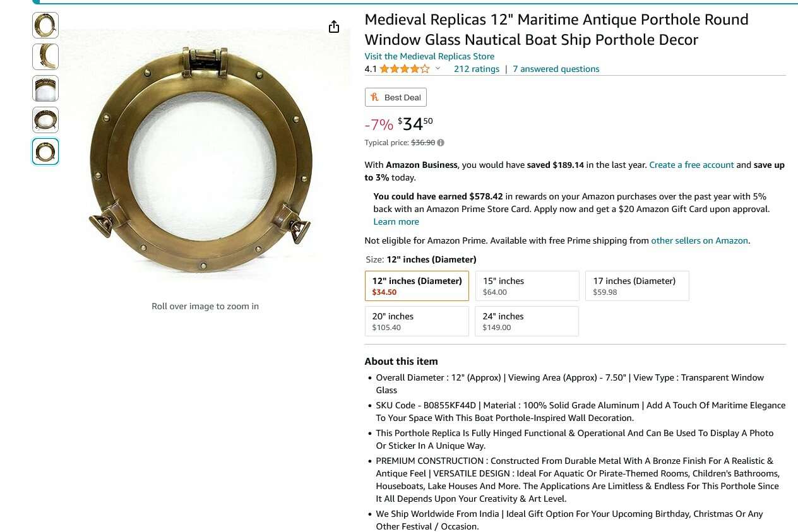This screenshot has width=798, height=532.
Task: Visit the Medieval Replicas Store
Action: 429,56
